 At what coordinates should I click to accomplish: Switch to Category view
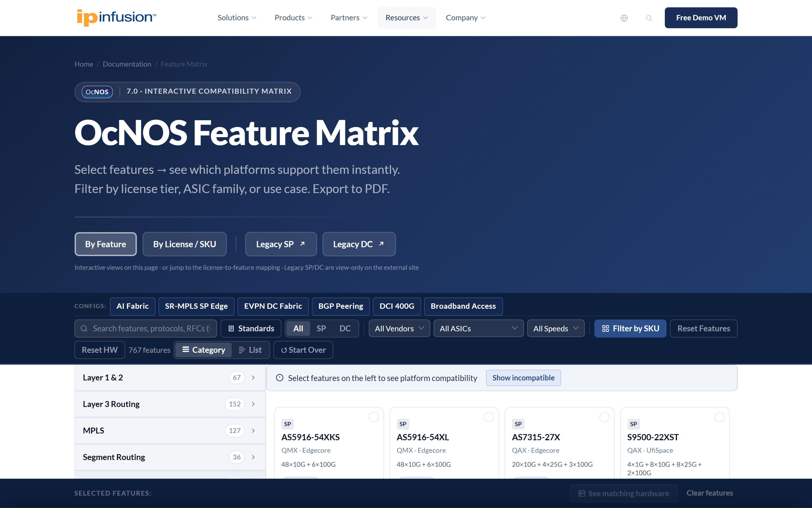(x=203, y=350)
